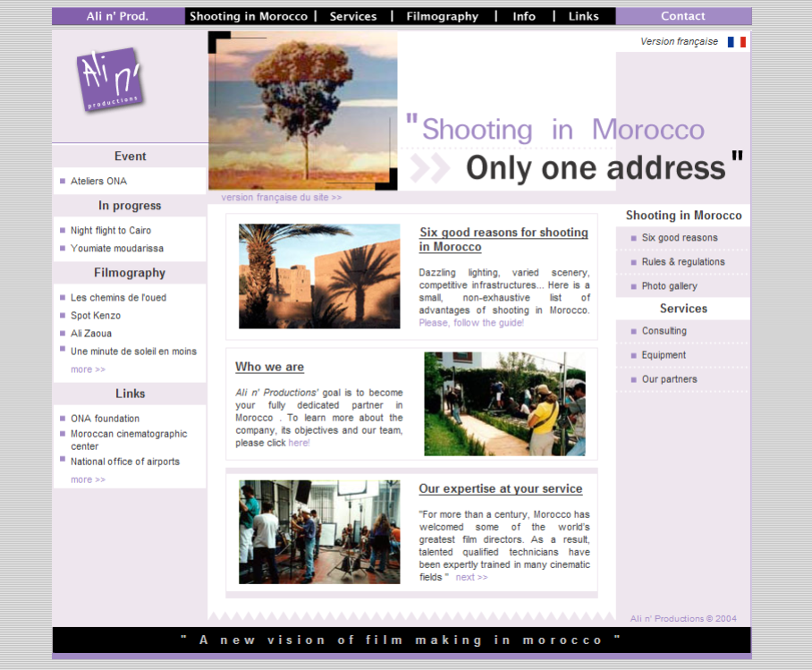The image size is (812, 670).
Task: Open Night flight to Cairo
Action: 111,231
